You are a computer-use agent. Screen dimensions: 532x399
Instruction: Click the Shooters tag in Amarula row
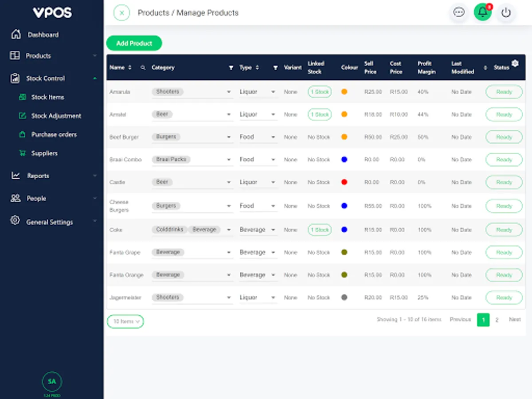(x=168, y=91)
